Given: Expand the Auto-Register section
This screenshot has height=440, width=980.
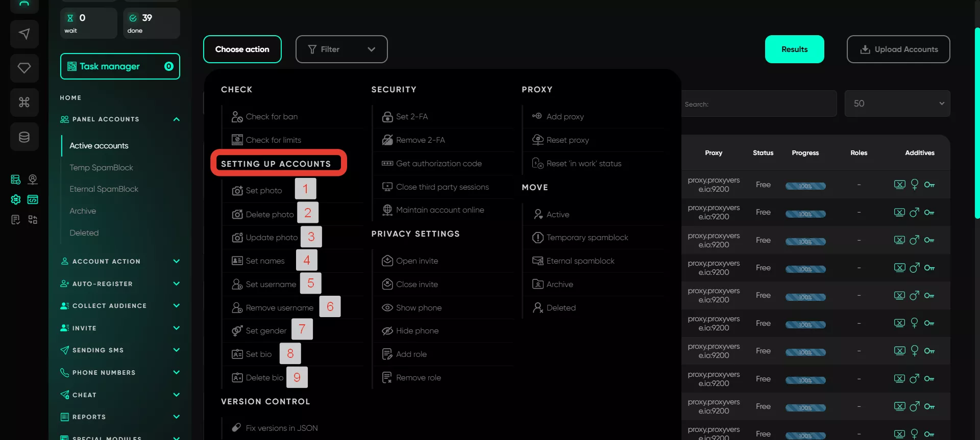Looking at the screenshot, I should 177,283.
